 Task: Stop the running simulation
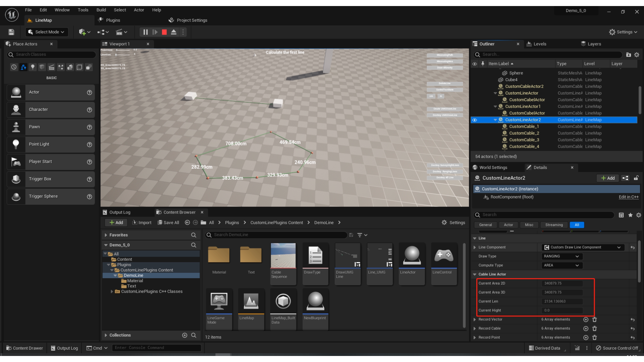[x=164, y=32]
